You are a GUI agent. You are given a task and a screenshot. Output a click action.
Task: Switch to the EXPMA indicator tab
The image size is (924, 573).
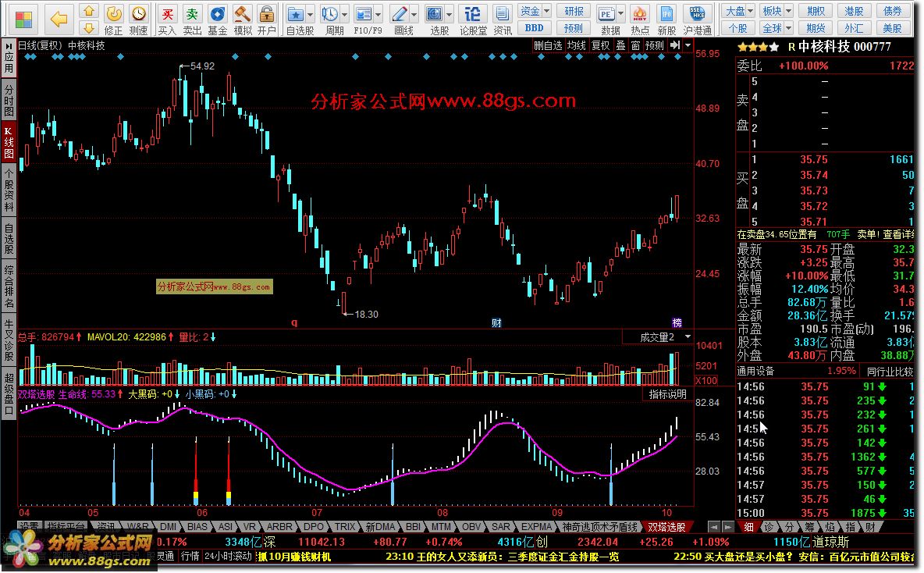click(x=536, y=526)
